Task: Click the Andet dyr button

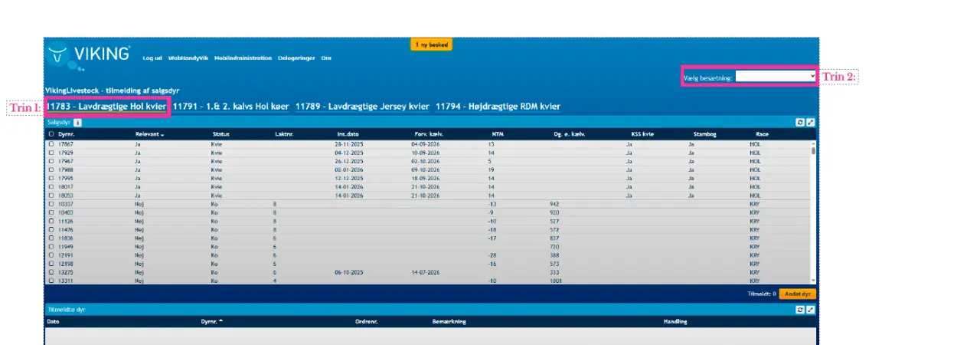Action: point(797,294)
